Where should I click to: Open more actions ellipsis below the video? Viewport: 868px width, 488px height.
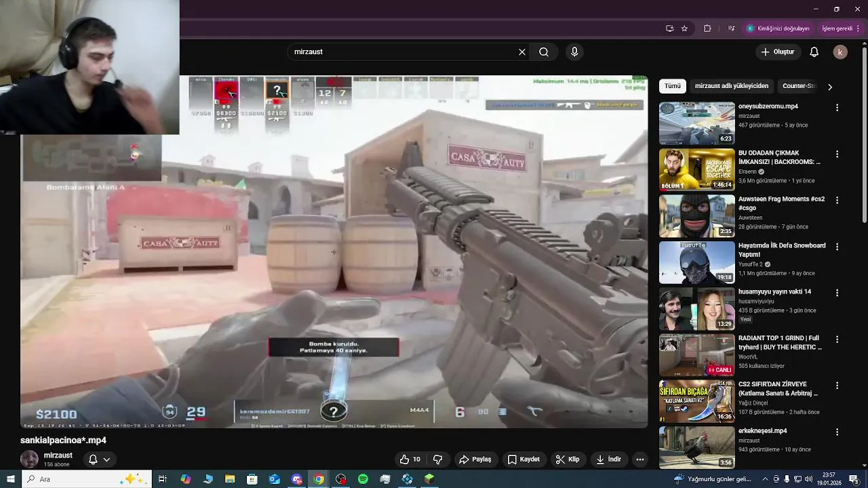click(639, 460)
